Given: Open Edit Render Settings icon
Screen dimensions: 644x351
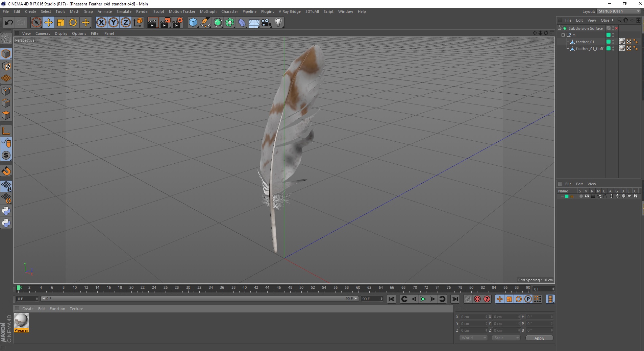Looking at the screenshot, I should [178, 23].
